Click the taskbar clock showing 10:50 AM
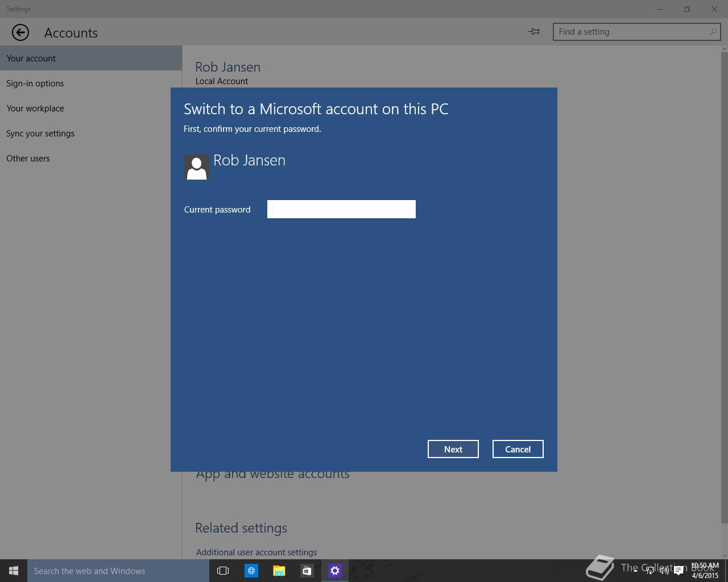This screenshot has width=728, height=582. click(705, 571)
